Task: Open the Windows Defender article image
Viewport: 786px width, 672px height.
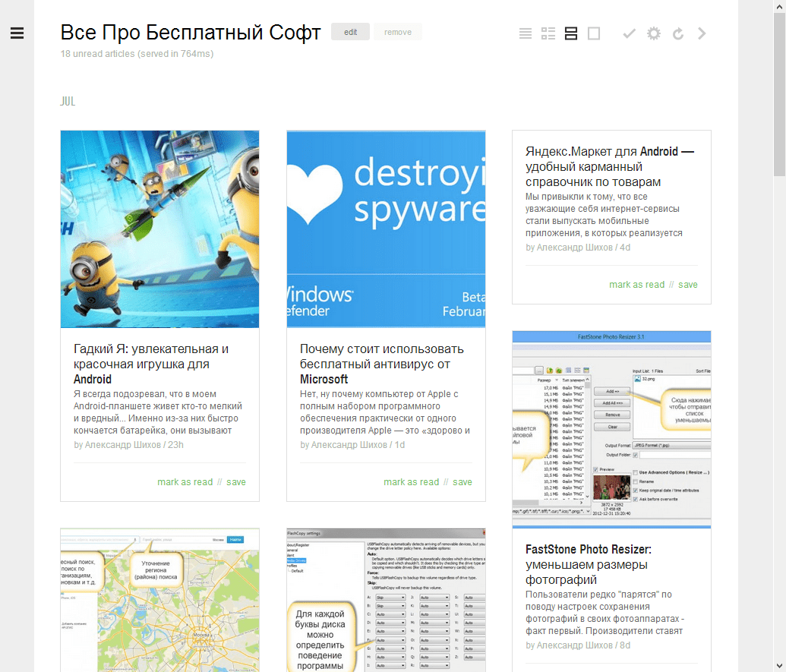Action: pyautogui.click(x=386, y=229)
